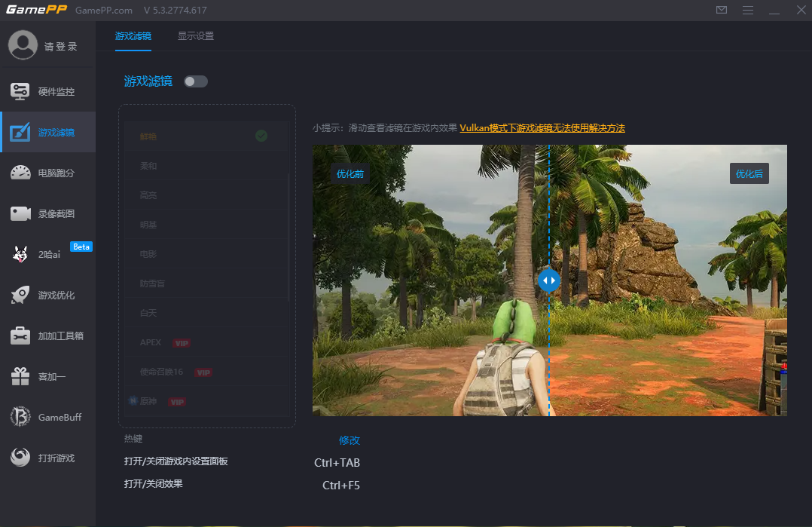The width and height of the screenshot is (812, 527).
Task: Open the 录像截图 recording and screenshot tool
Action: (x=47, y=213)
